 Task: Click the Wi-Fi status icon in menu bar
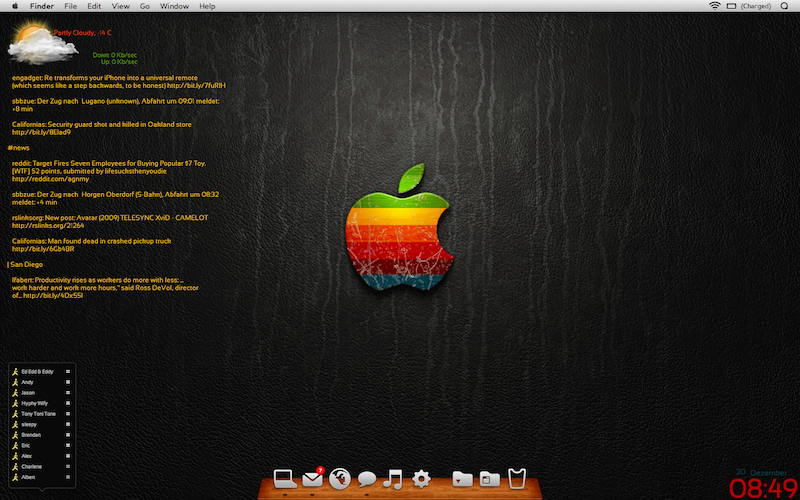coord(715,6)
